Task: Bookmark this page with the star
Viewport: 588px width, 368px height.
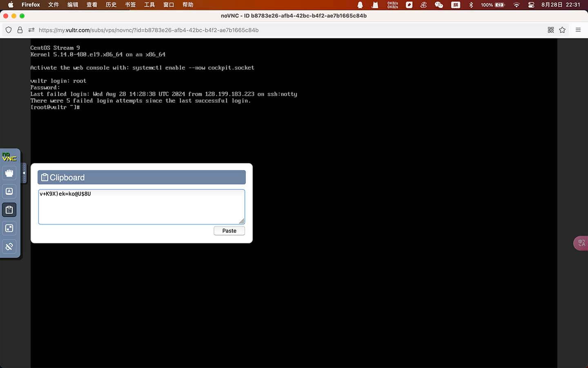Action: click(562, 30)
